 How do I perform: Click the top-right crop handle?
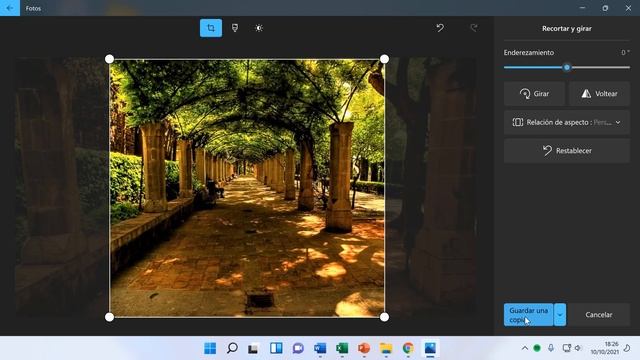coord(384,59)
